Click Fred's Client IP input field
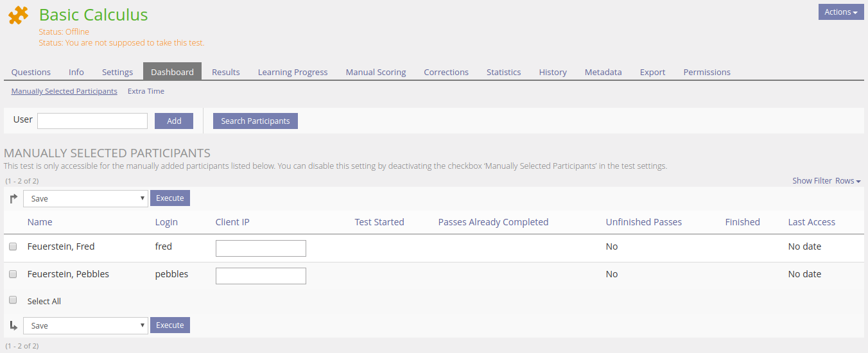The width and height of the screenshot is (868, 353). click(x=261, y=248)
